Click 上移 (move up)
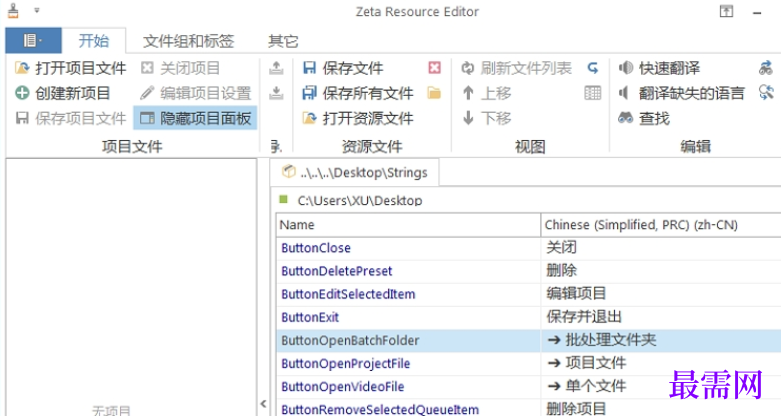The width and height of the screenshot is (781, 416). pyautogui.click(x=487, y=93)
